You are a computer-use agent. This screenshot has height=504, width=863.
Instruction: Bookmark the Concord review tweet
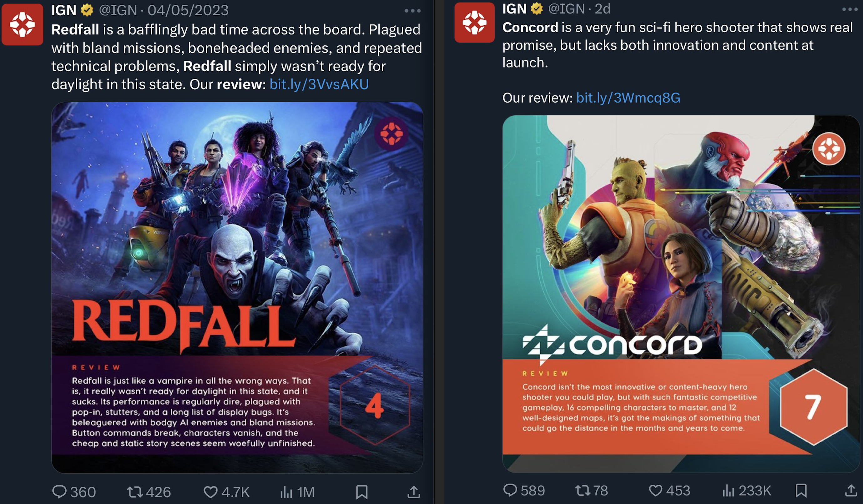801,490
